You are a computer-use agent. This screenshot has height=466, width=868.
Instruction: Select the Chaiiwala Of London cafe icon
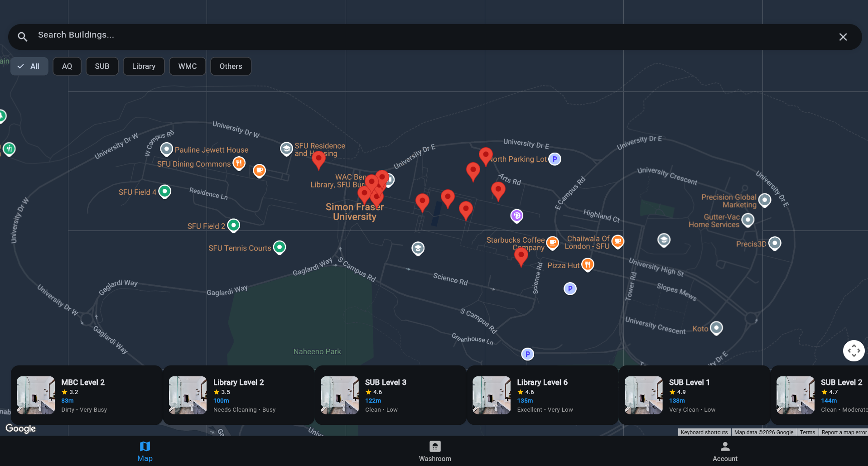point(618,241)
